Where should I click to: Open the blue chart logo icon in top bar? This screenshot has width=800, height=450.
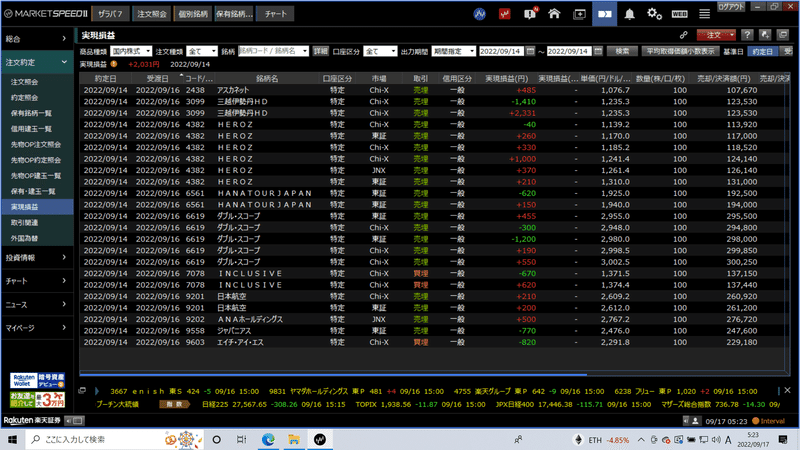(x=479, y=14)
